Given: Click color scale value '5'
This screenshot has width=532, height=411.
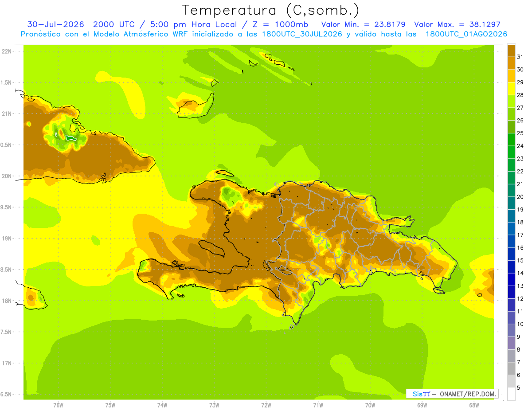Looking at the screenshot, I should coord(519,388).
